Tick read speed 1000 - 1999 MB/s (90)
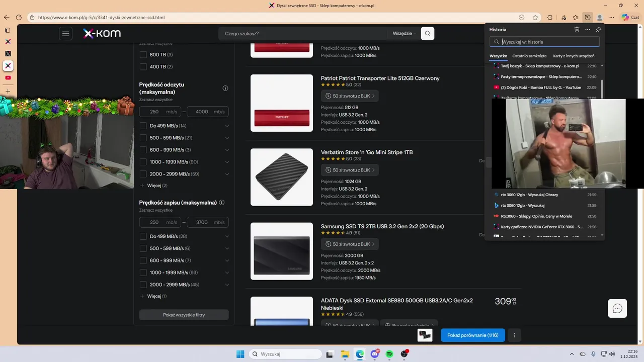Screen dimensions: 644x362 pyautogui.click(x=143, y=162)
